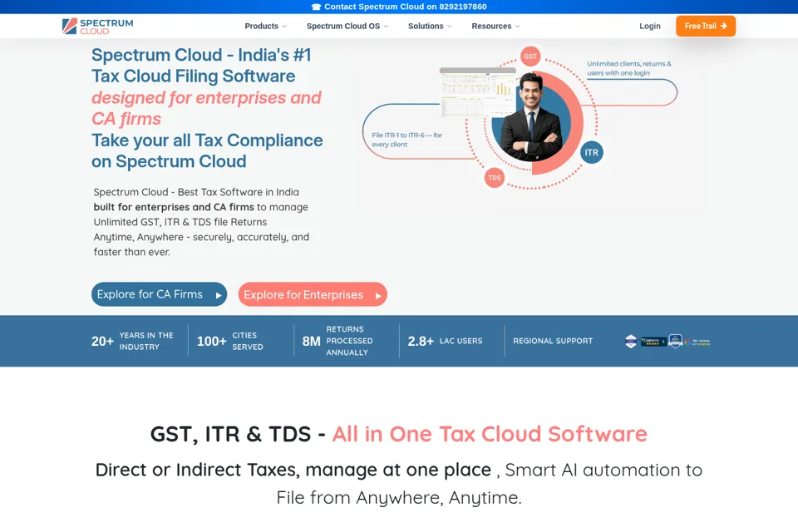Click "Direct or Indirect Taxes, manage at one place"
798x532 pixels.
tap(293, 470)
